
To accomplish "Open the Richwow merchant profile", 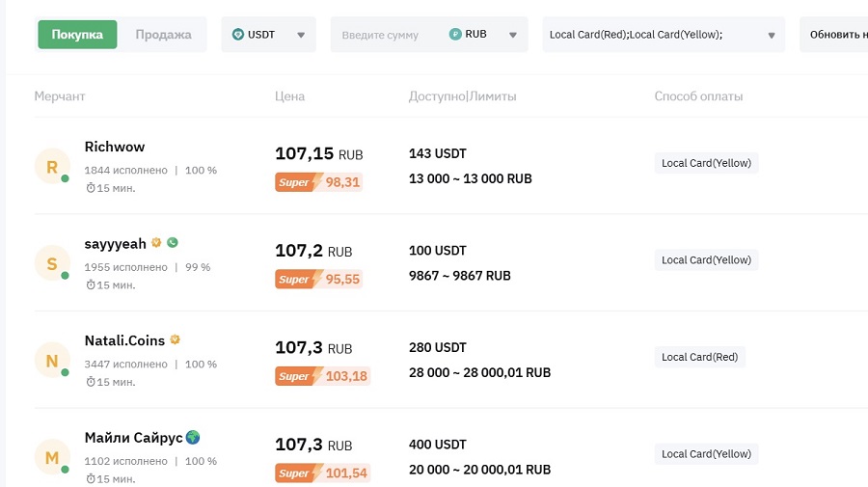I will [x=115, y=147].
